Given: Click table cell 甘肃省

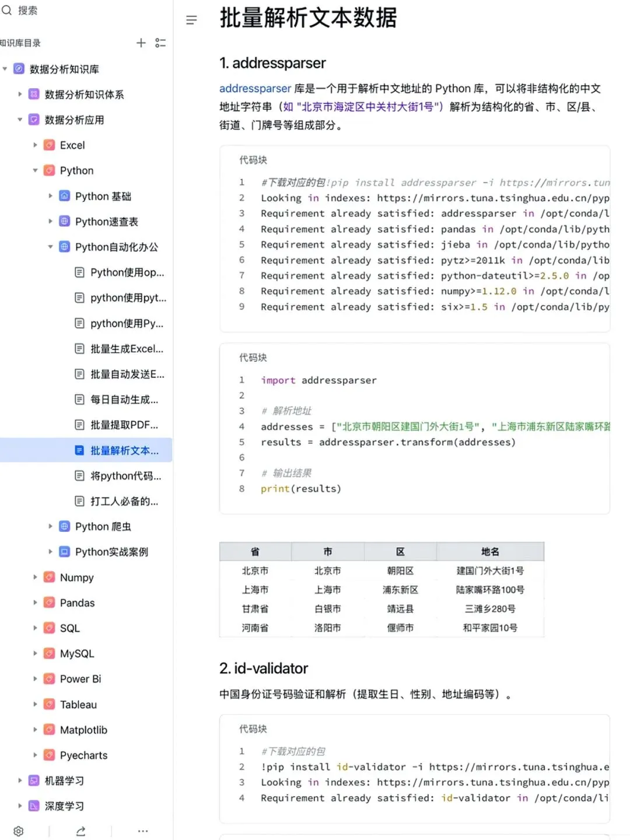Looking at the screenshot, I should click(x=255, y=608).
